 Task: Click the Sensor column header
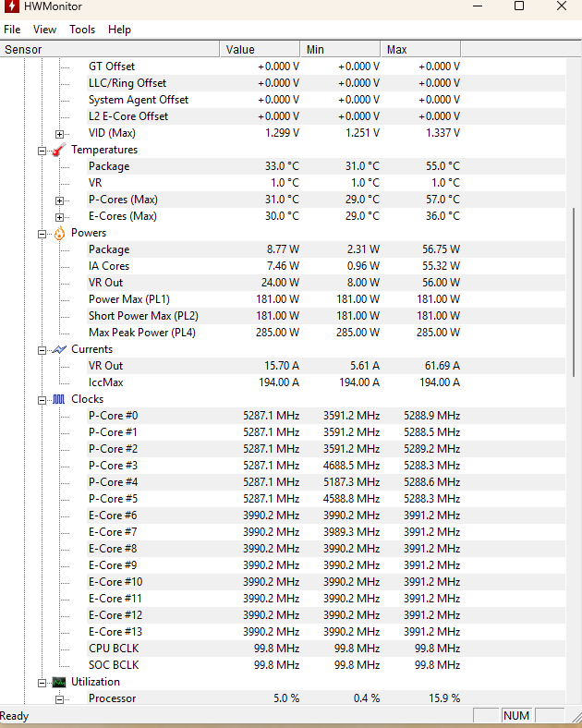(x=111, y=49)
